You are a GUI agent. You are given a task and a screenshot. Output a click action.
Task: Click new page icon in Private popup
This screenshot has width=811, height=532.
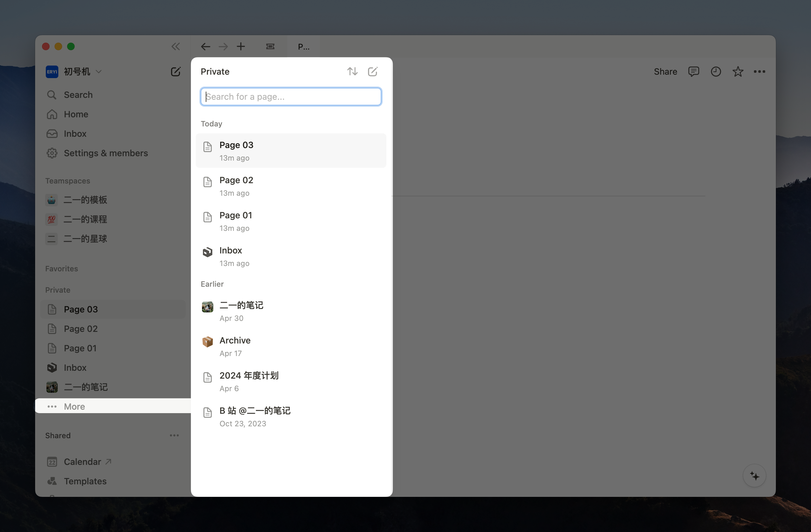click(373, 71)
